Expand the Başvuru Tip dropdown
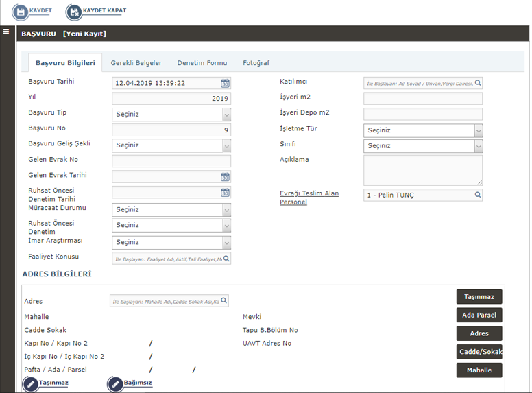 tap(226, 115)
